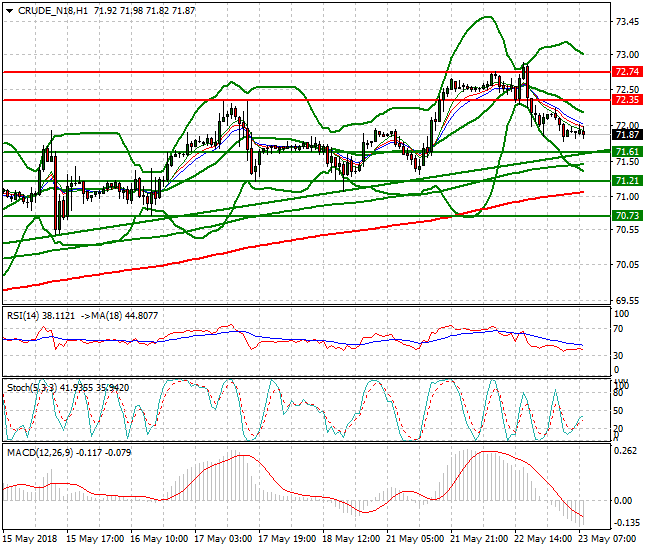
Task: Click the 70.05 price scale value
Action: 627,265
